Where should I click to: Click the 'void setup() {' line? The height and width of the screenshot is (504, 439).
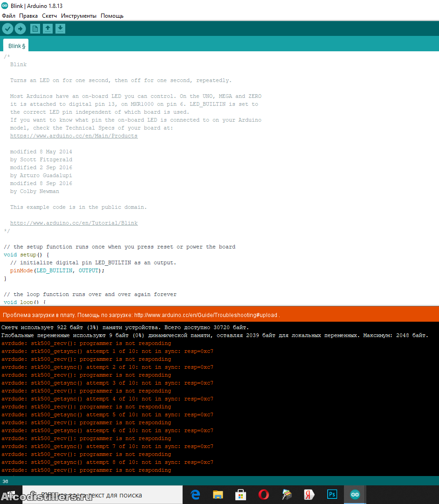27,255
